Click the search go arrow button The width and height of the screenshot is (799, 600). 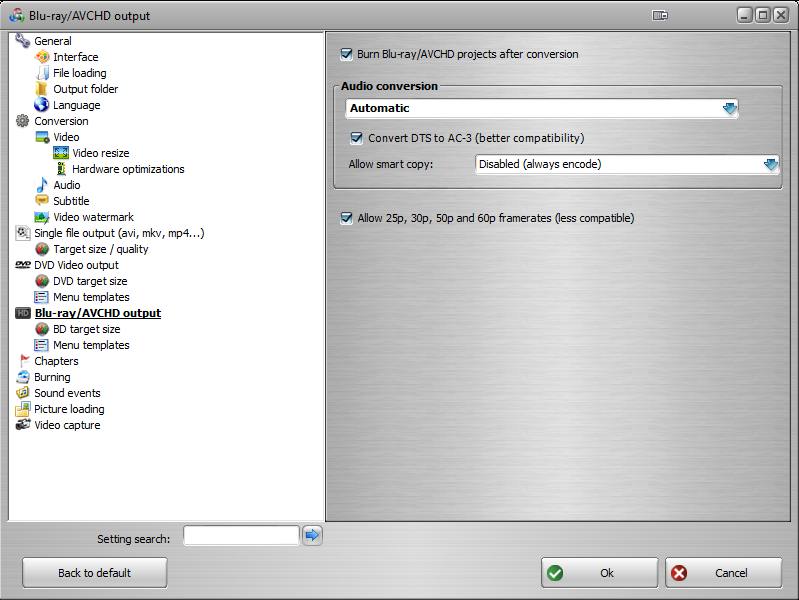tap(312, 535)
